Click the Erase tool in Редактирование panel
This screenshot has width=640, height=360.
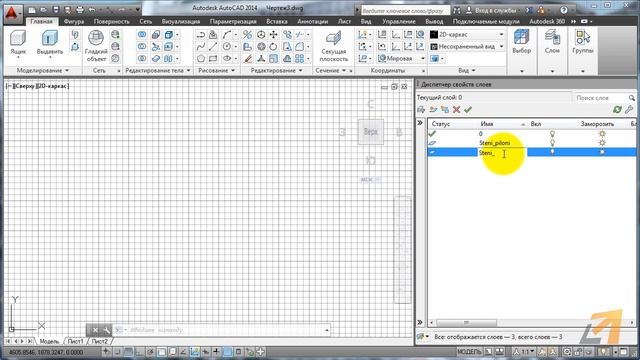[247, 58]
